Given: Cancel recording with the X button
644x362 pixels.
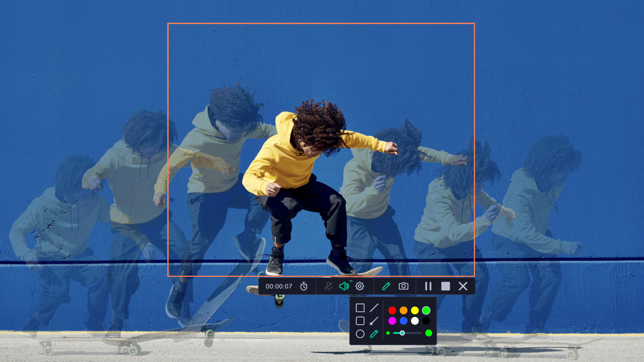Looking at the screenshot, I should point(463,286).
